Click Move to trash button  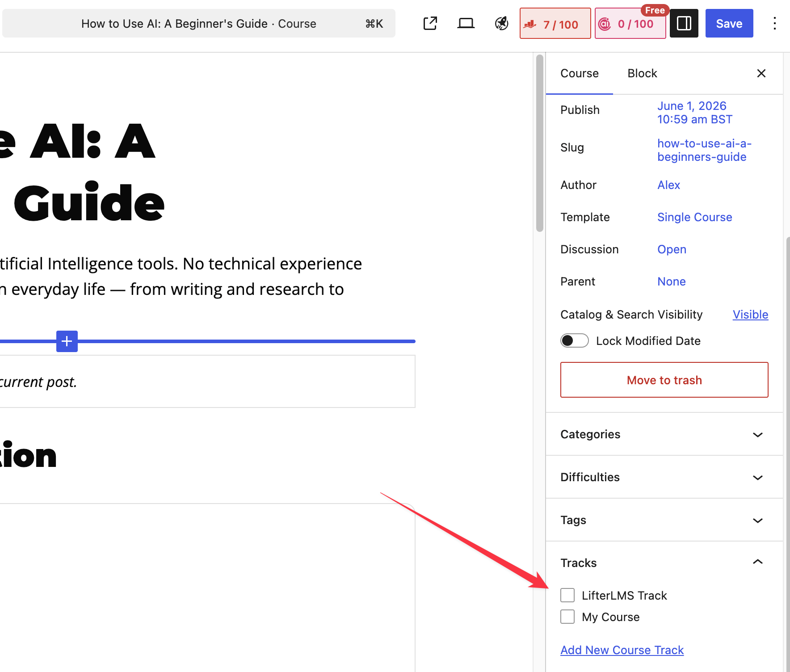coord(664,380)
